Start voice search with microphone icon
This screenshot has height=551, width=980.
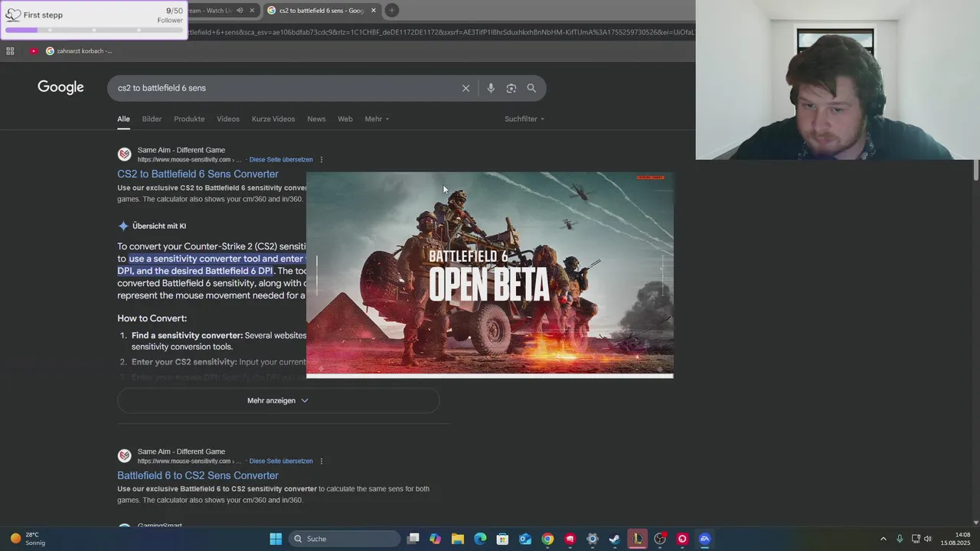491,88
